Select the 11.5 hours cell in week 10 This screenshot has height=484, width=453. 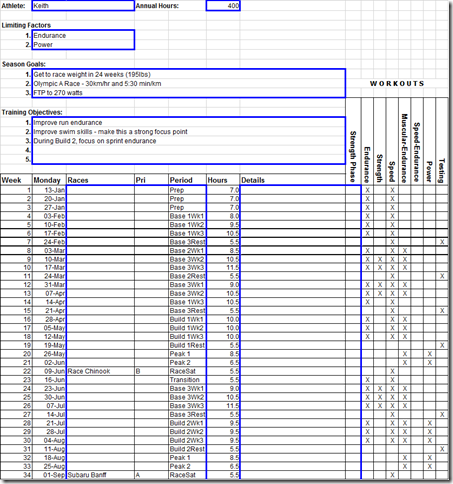[x=223, y=268]
